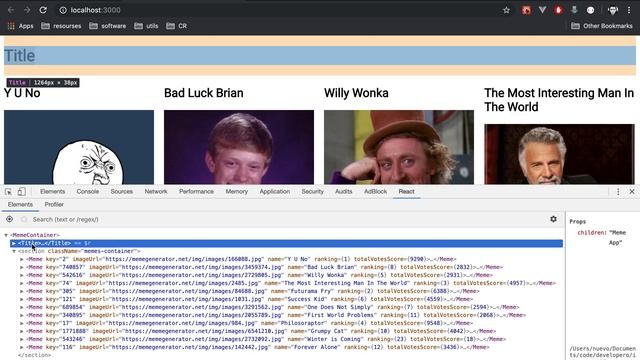Open React DevTools settings gear
This screenshot has width=640, height=360.
pos(553,219)
